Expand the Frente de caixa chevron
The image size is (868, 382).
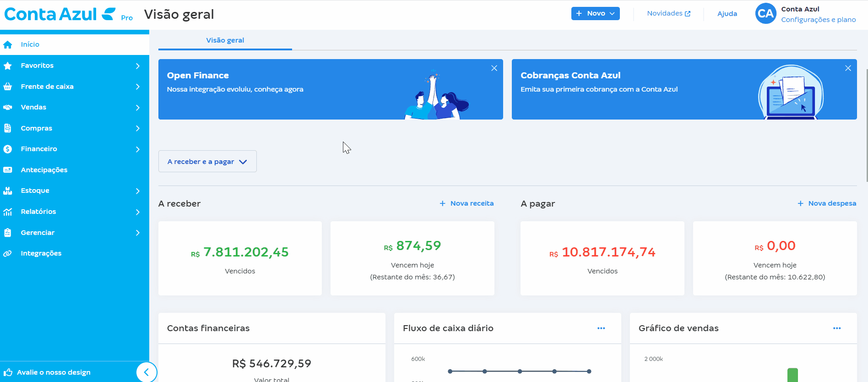(x=137, y=87)
